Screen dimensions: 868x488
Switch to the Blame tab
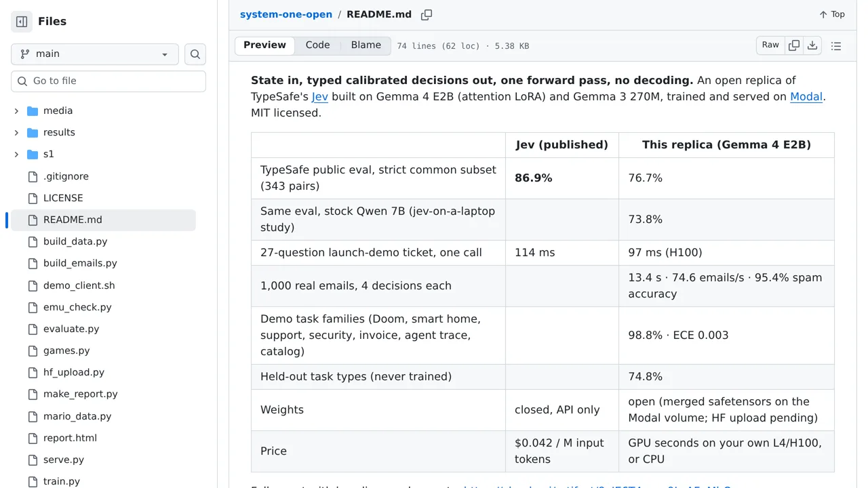coord(366,45)
